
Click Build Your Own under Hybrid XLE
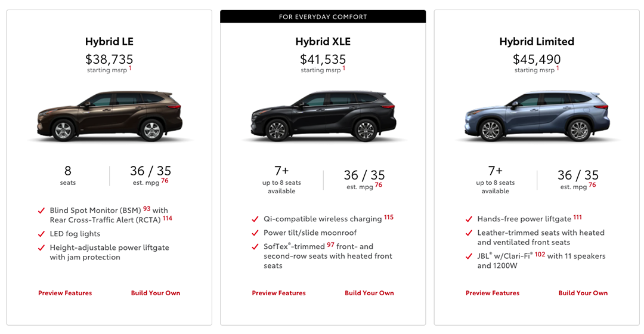[369, 293]
